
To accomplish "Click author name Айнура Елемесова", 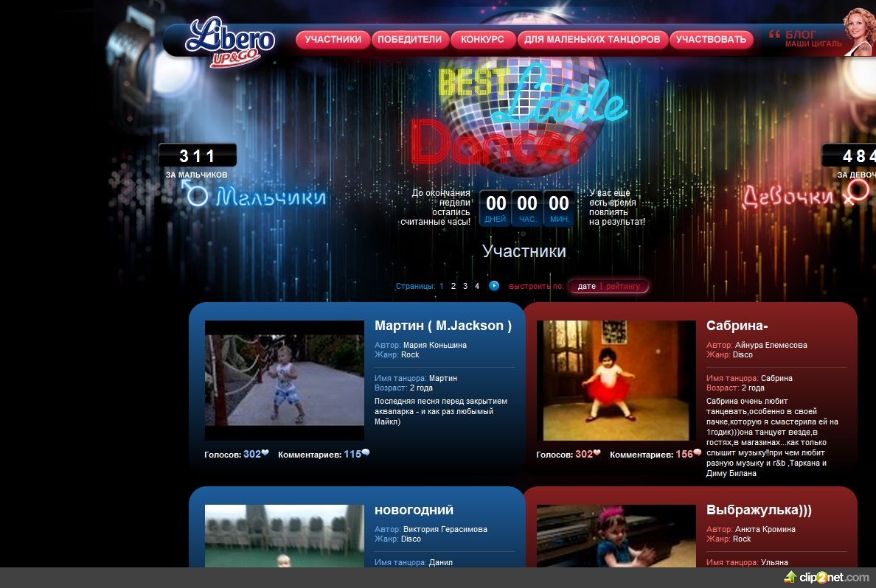I will (771, 345).
